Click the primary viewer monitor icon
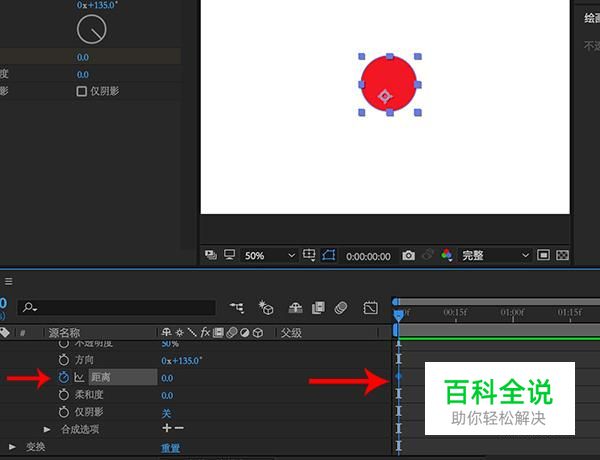The width and height of the screenshot is (600, 460). coord(230,254)
